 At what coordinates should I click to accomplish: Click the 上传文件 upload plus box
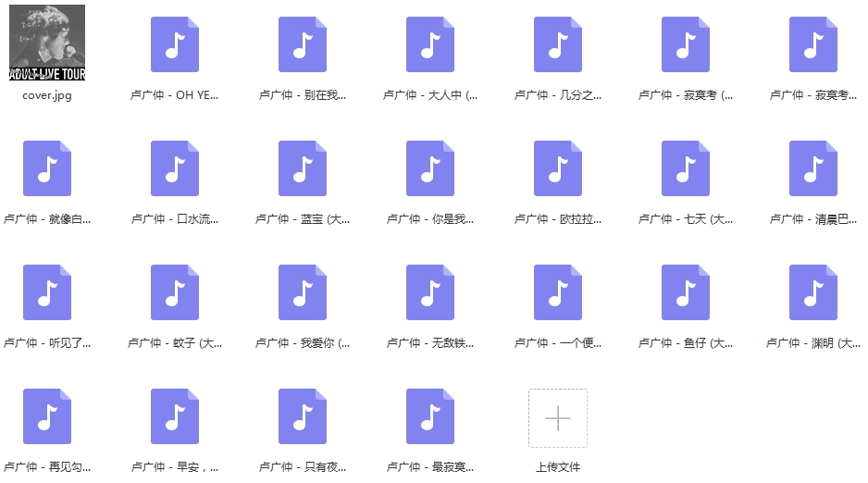[x=557, y=417]
